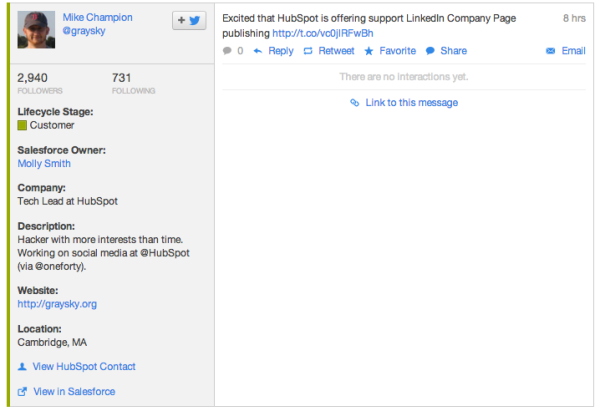
Task: Open the @graysky handle link
Action: 84,31
